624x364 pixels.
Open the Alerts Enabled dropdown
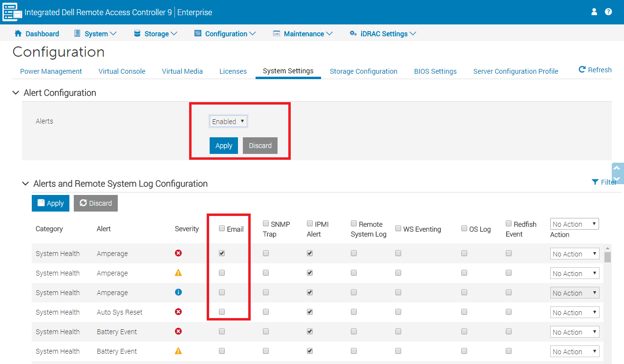(x=228, y=121)
